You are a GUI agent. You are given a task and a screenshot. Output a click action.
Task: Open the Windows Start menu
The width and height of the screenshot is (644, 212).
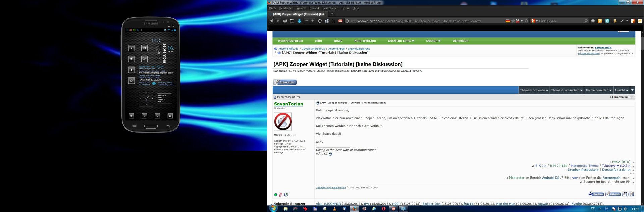pyautogui.click(x=273, y=209)
